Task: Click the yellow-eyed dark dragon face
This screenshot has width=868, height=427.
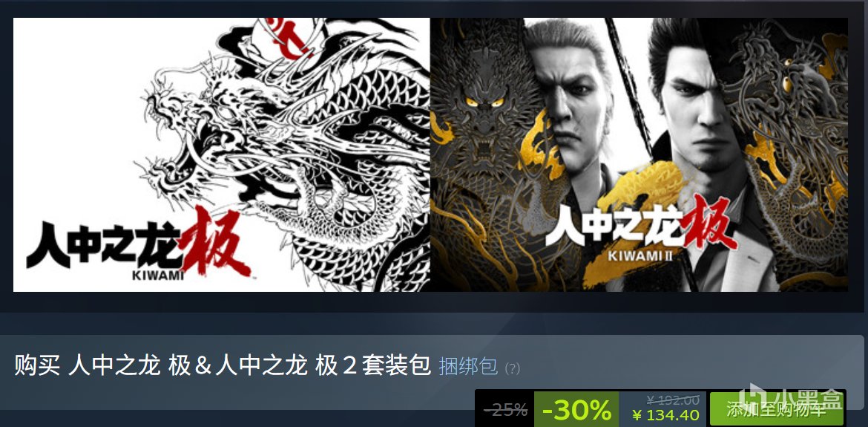Action: pos(481,111)
